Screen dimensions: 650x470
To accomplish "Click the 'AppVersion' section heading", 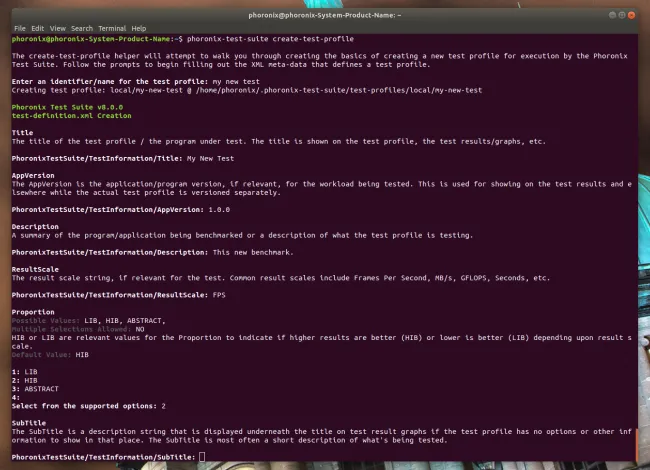I will [33, 175].
